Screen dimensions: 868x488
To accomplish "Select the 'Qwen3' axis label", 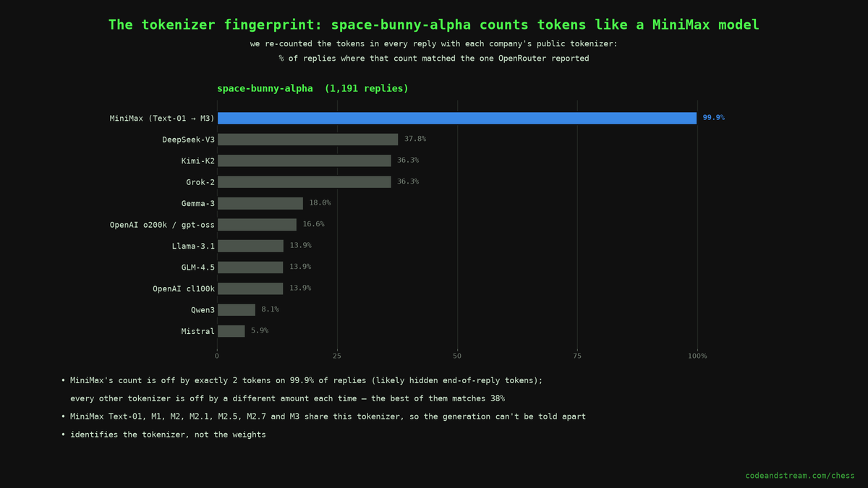I will click(x=203, y=309).
